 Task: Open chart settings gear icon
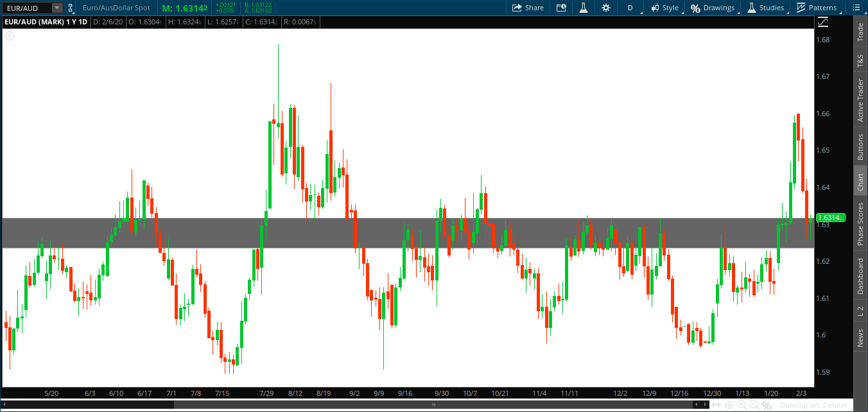[x=606, y=8]
